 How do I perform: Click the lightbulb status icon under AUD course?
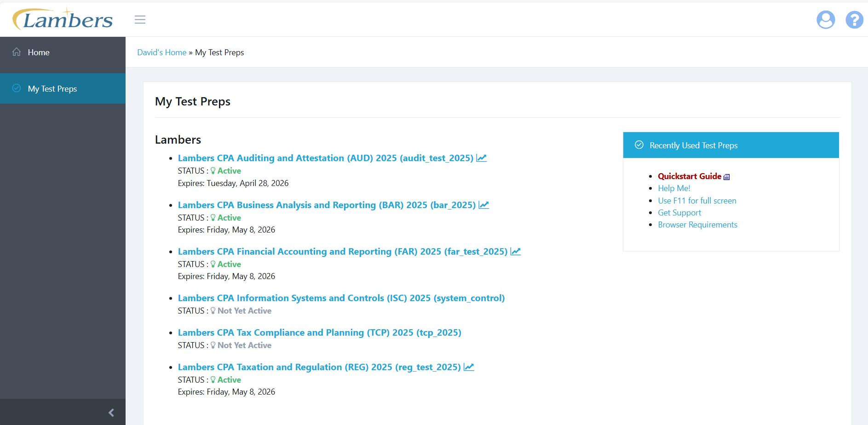click(213, 171)
